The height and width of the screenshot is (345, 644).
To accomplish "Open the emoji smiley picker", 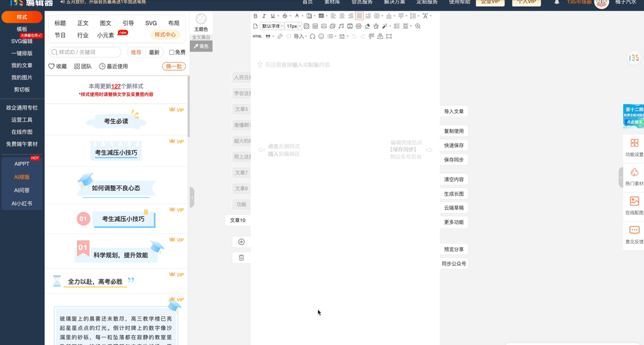I will coord(321,36).
